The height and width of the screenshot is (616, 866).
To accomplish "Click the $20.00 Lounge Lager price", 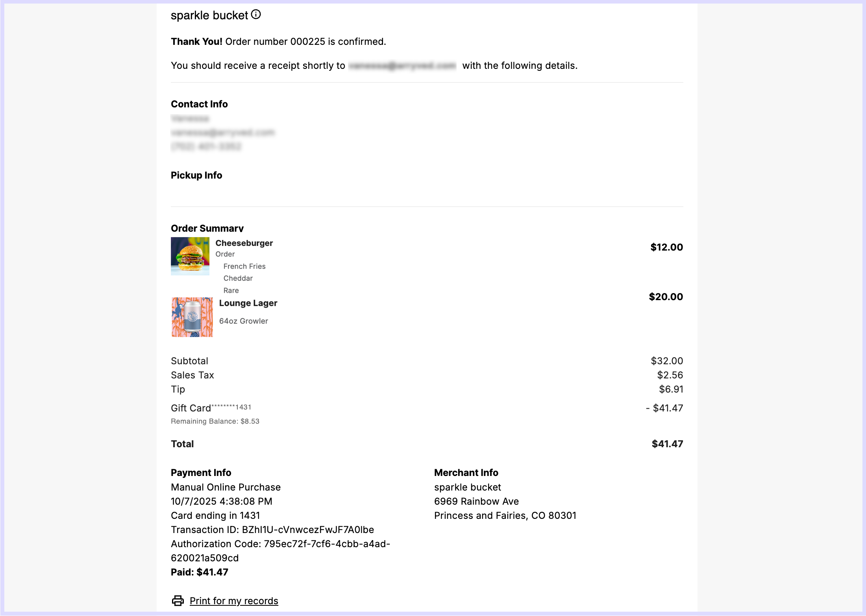I will (666, 297).
